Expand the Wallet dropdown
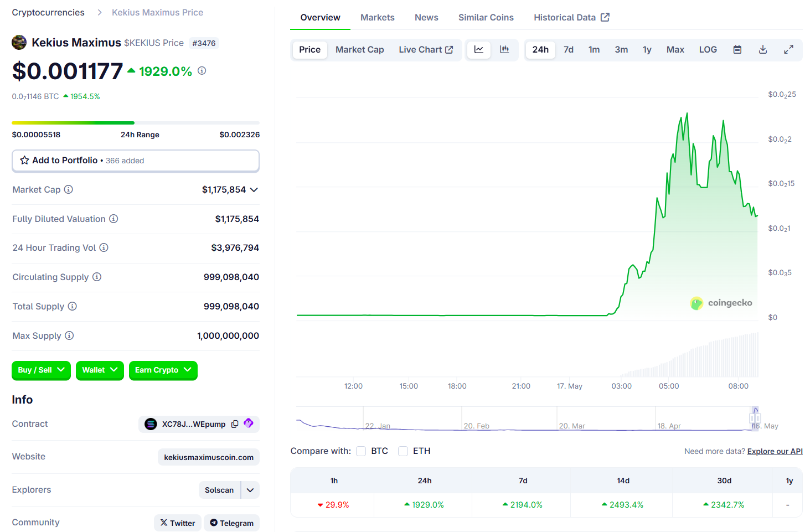The height and width of the screenshot is (532, 805). tap(100, 370)
